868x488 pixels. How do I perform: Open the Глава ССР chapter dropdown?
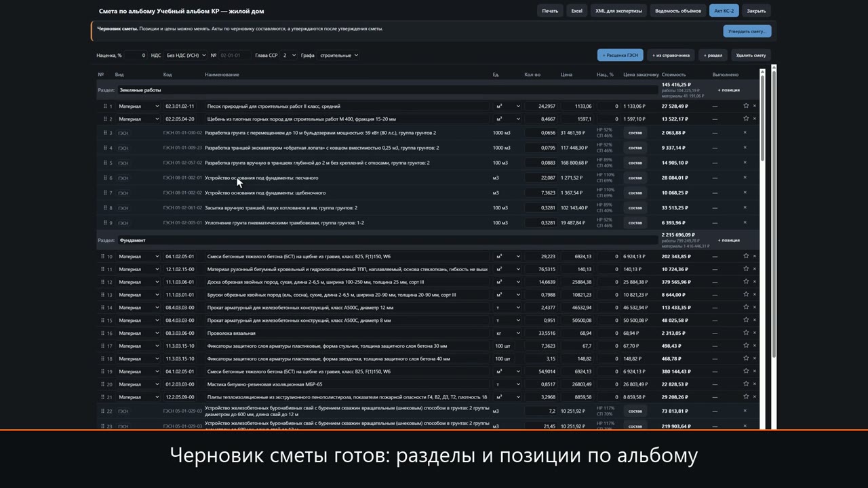point(290,55)
